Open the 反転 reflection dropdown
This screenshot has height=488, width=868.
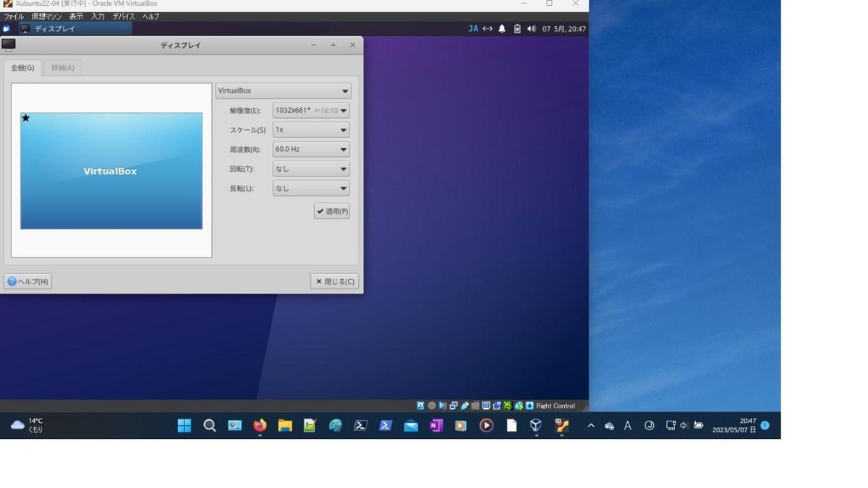pos(311,189)
